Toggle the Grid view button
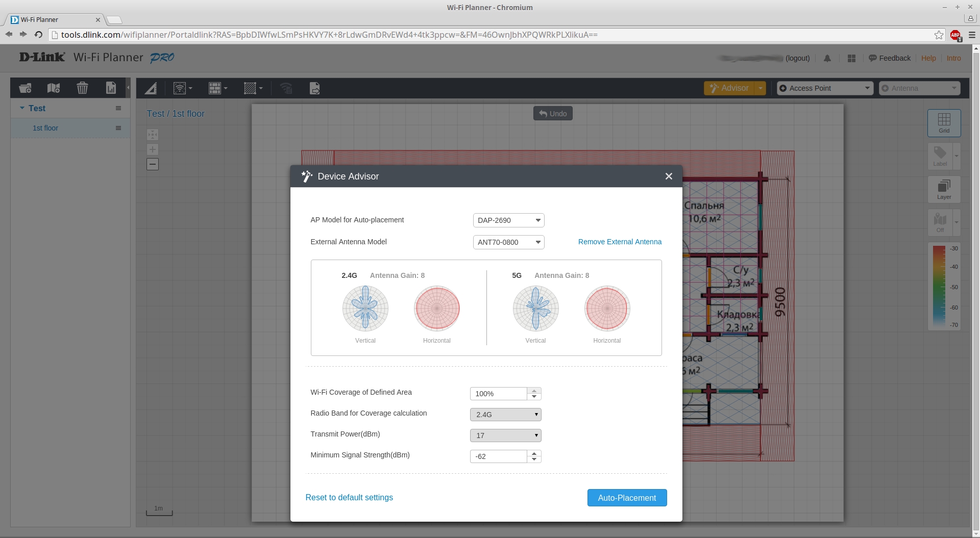980x538 pixels. point(944,123)
